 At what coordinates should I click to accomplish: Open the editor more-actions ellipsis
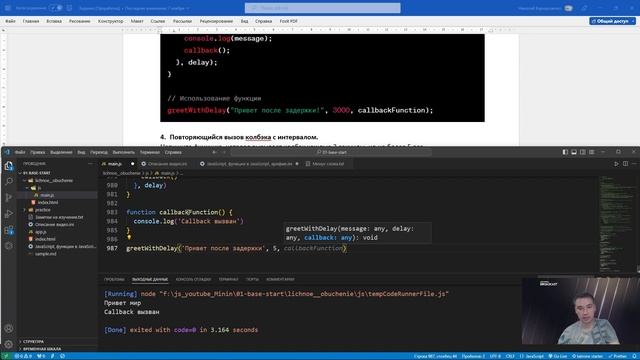point(634,164)
